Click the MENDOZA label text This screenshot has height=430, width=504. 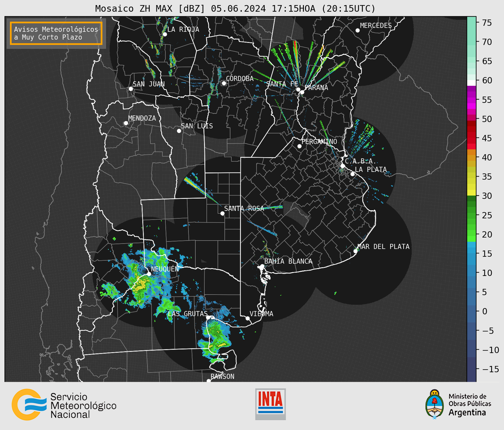(x=142, y=118)
